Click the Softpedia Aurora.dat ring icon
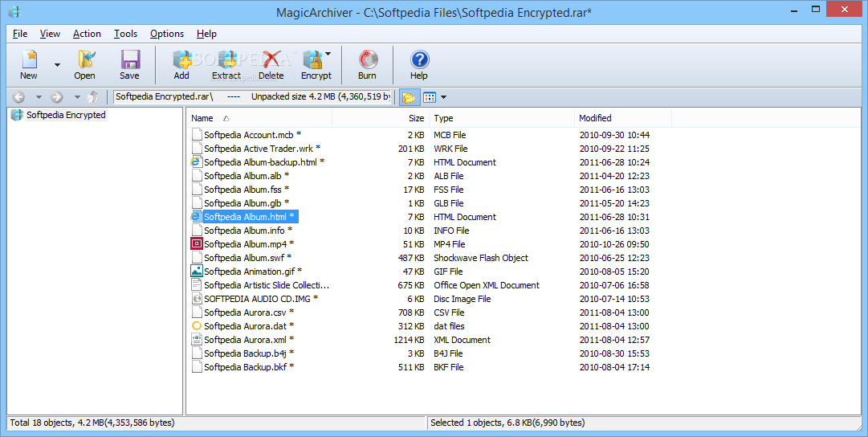868x437 pixels. tap(196, 325)
